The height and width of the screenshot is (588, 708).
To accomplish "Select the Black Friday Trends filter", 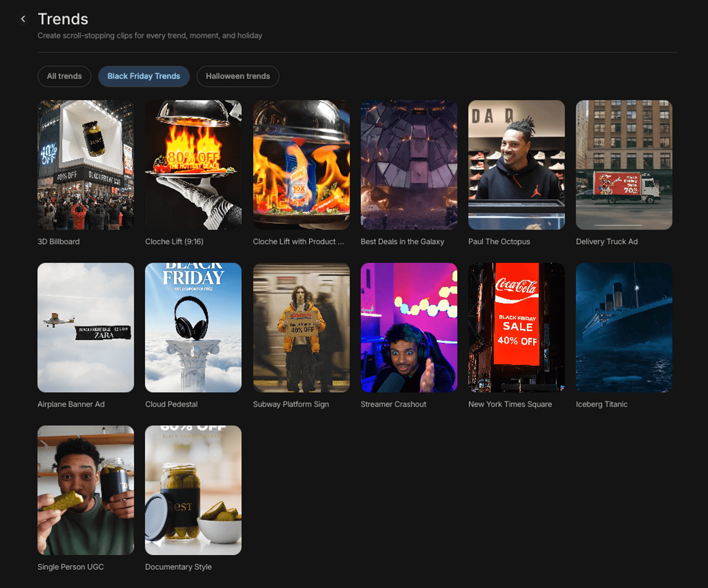I will click(144, 76).
